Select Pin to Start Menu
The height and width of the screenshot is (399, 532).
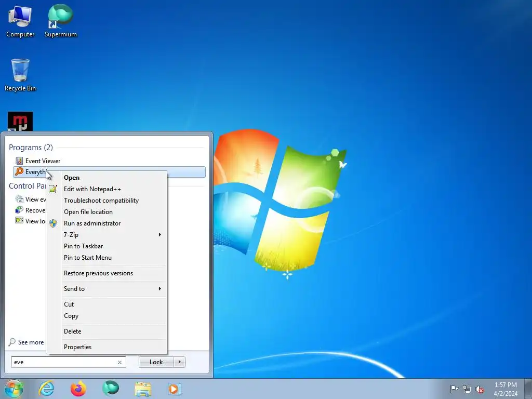(x=107, y=258)
